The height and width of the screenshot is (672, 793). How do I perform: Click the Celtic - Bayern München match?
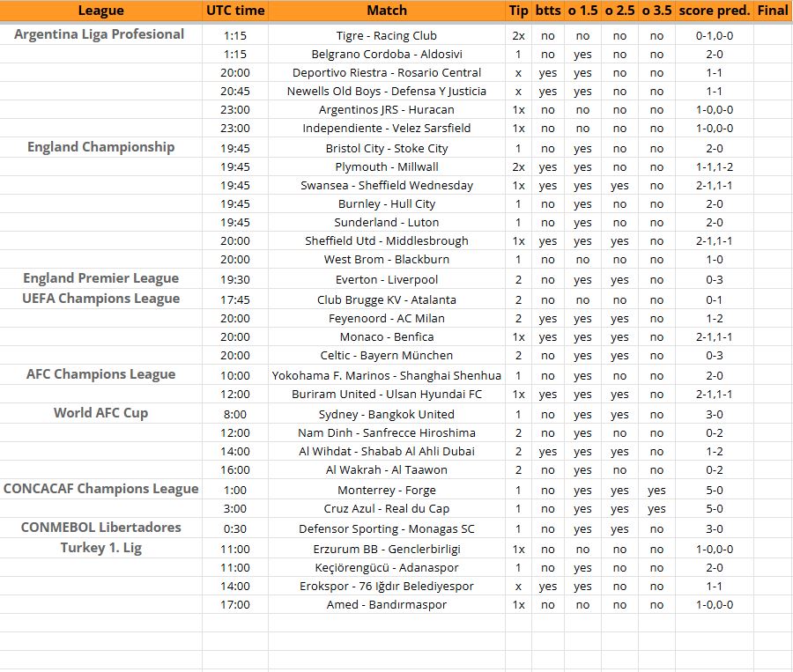(x=387, y=356)
